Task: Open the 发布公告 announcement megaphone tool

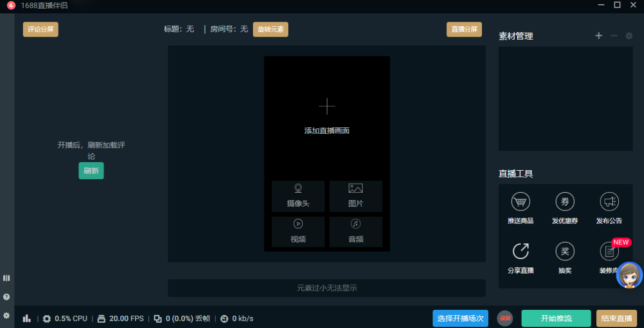Action: point(609,208)
